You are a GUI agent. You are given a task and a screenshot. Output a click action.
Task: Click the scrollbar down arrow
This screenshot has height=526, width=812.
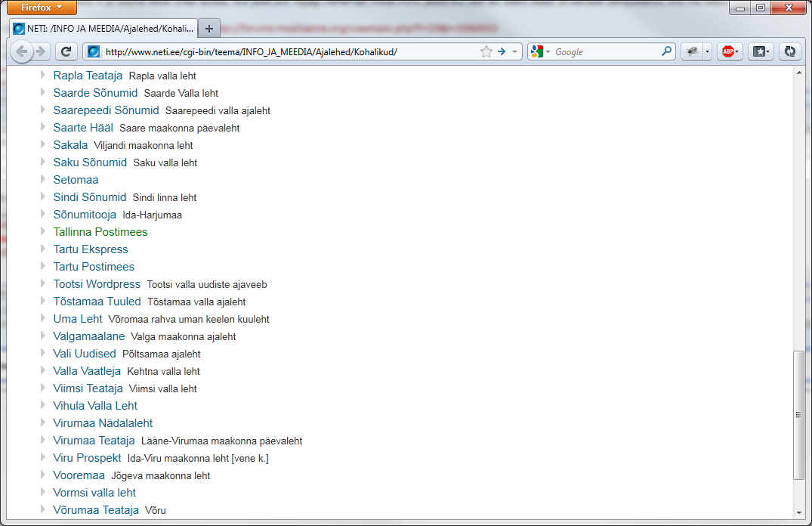[798, 512]
